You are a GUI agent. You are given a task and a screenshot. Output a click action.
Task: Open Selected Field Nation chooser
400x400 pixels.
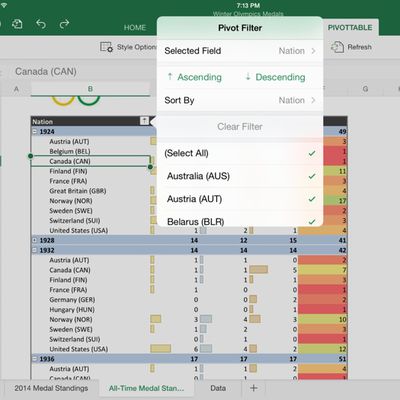coord(240,51)
